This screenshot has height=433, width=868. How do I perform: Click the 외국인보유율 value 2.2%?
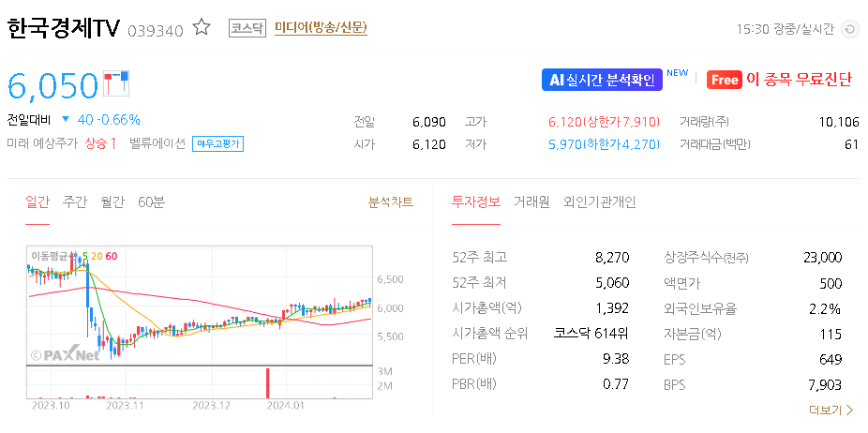point(826,309)
